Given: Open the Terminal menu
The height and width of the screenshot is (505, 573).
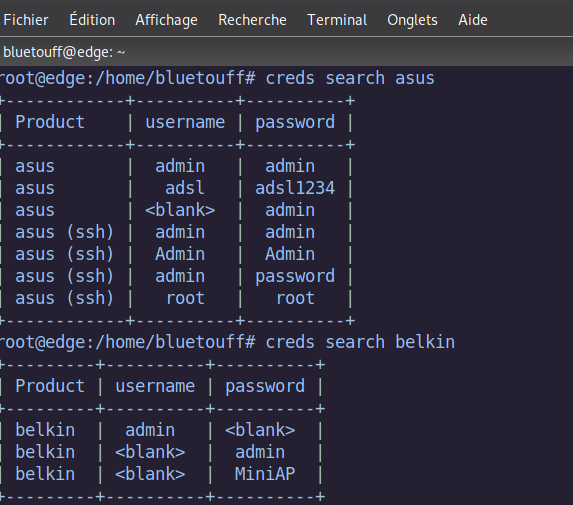Looking at the screenshot, I should pos(337,20).
